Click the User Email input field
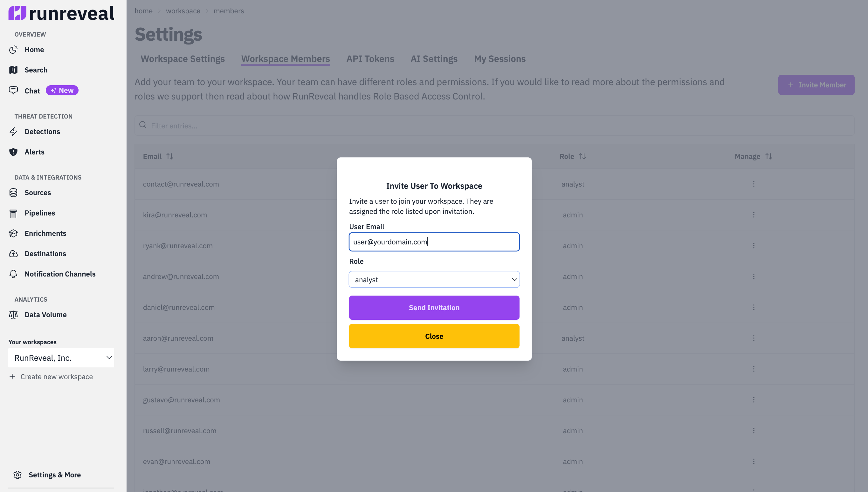 pos(434,242)
